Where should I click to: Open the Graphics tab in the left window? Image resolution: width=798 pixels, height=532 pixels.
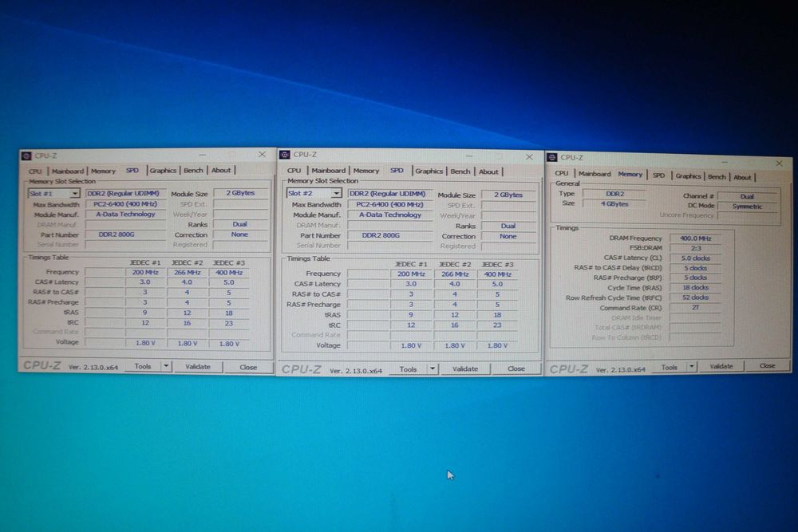pyautogui.click(x=163, y=171)
